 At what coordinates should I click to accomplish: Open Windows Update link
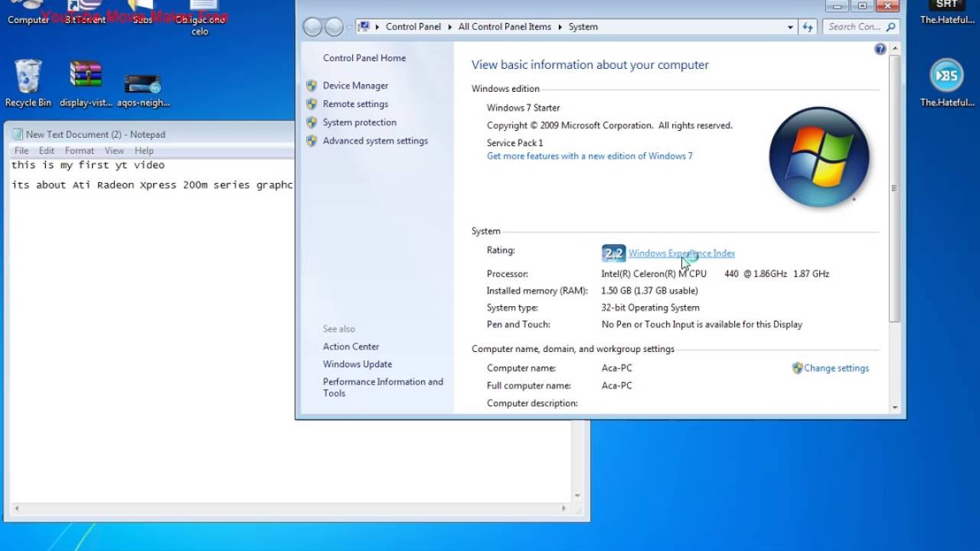click(x=358, y=364)
